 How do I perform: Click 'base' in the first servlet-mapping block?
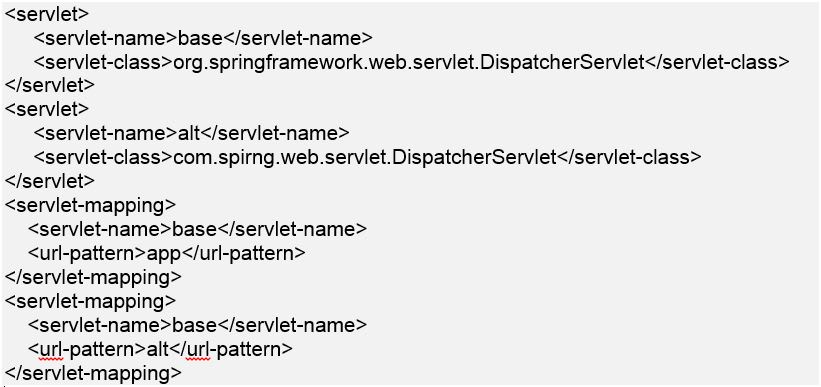coord(195,229)
